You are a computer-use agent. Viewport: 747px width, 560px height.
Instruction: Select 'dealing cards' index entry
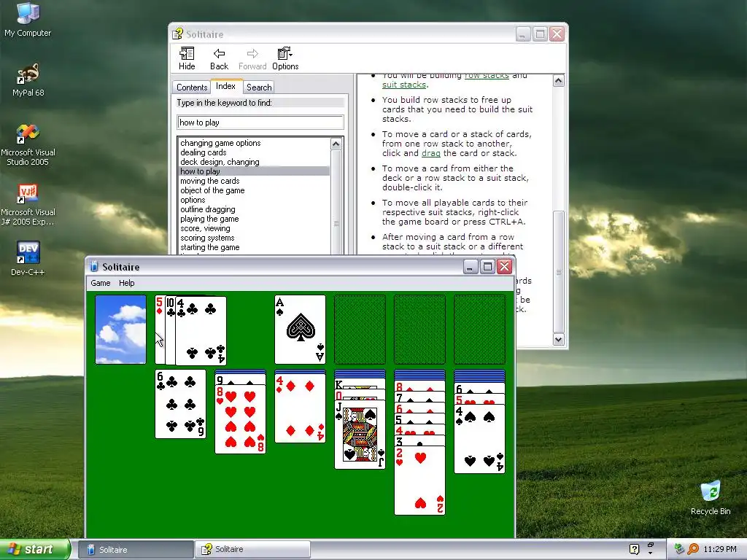click(204, 152)
